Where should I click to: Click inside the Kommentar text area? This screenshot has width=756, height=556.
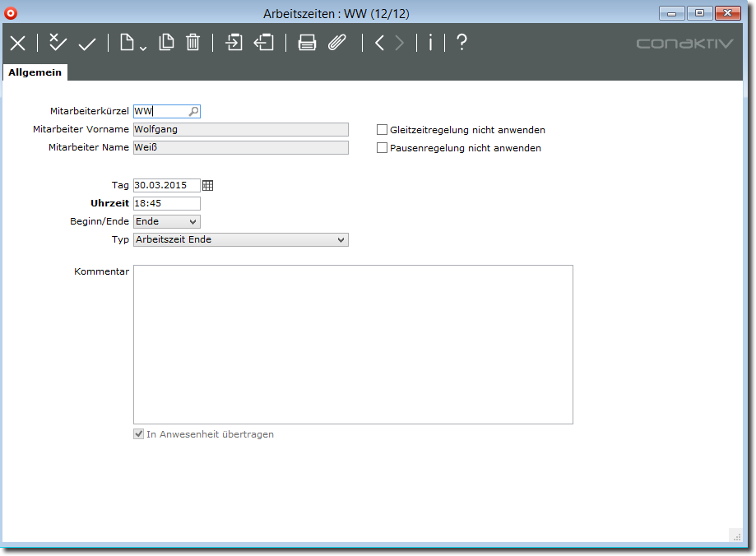[352, 344]
